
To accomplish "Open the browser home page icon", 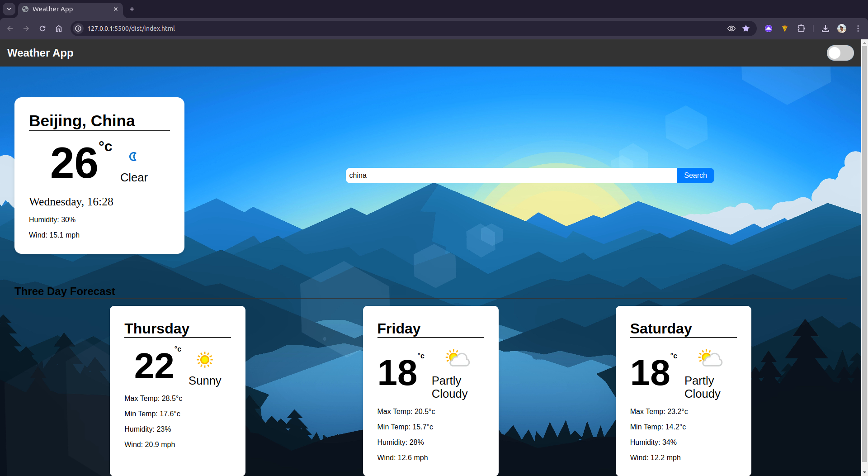I will 59,29.
